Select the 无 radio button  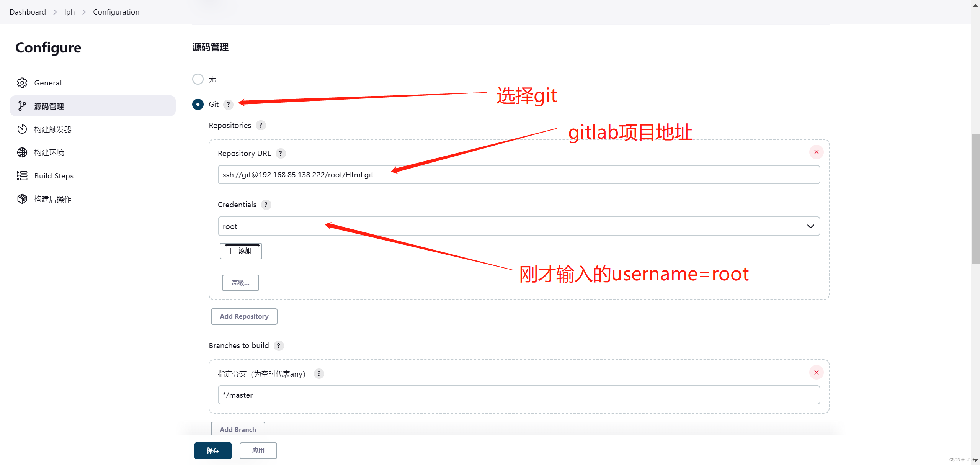(x=198, y=79)
